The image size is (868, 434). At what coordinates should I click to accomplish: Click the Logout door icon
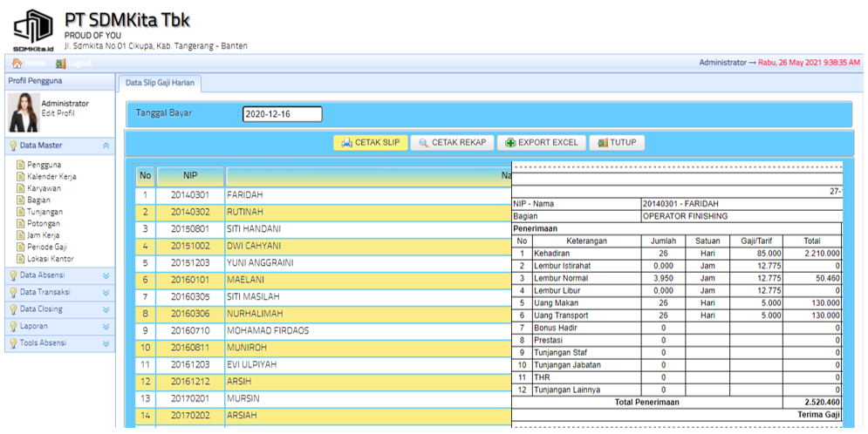click(x=60, y=63)
